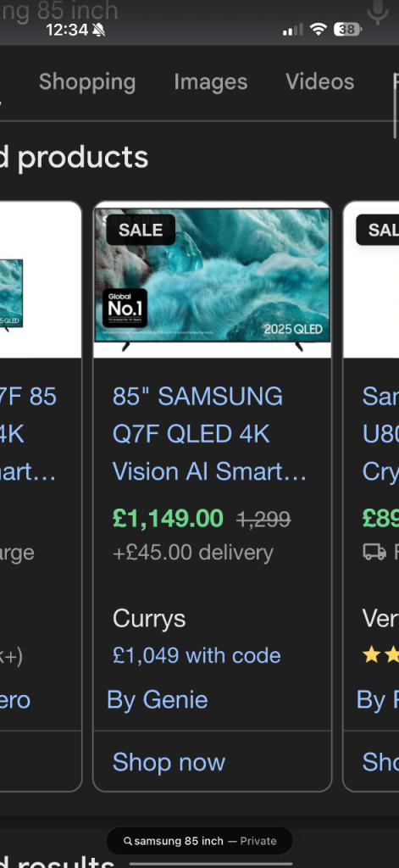
Task: Tap the microphone voice search icon
Action: [x=378, y=11]
